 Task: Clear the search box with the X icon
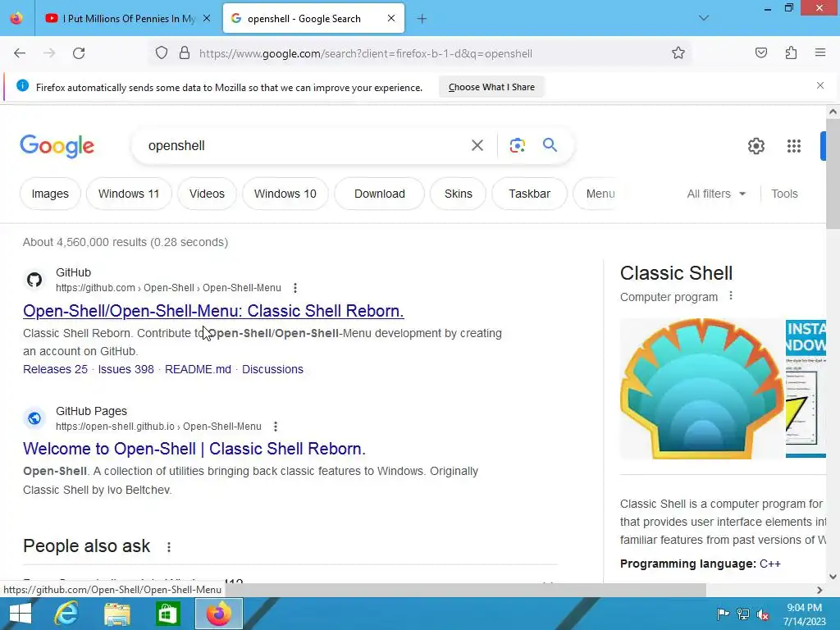coord(477,145)
